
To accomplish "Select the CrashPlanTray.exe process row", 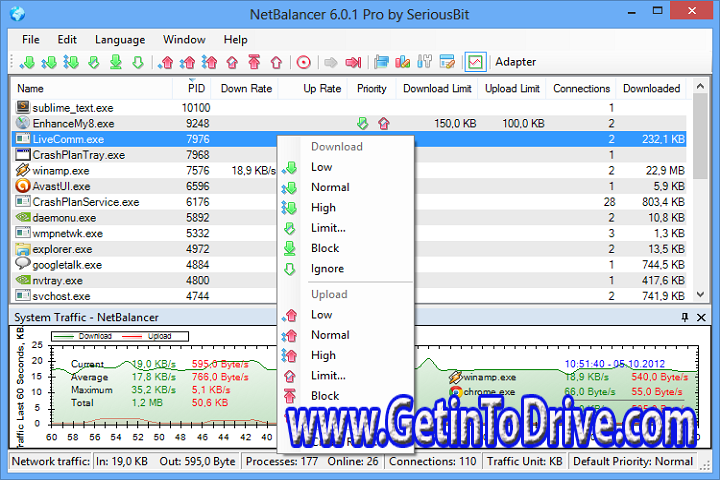I will coord(145,155).
